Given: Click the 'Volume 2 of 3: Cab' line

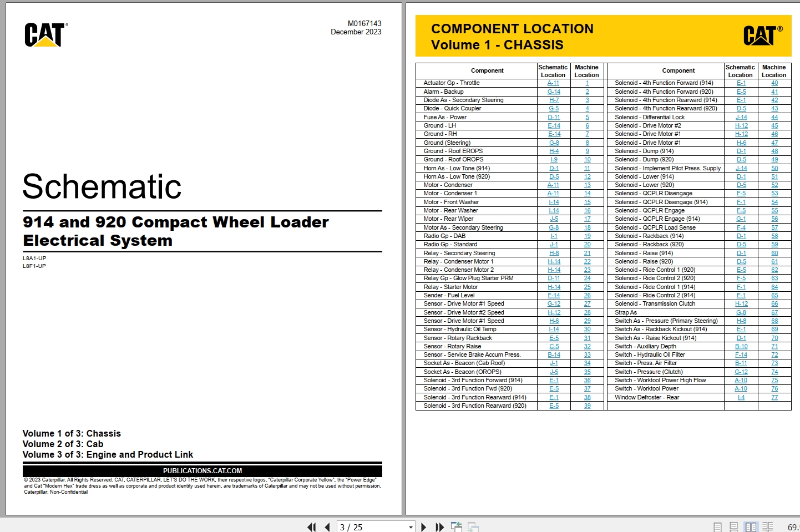Looking at the screenshot, I should [x=63, y=444].
